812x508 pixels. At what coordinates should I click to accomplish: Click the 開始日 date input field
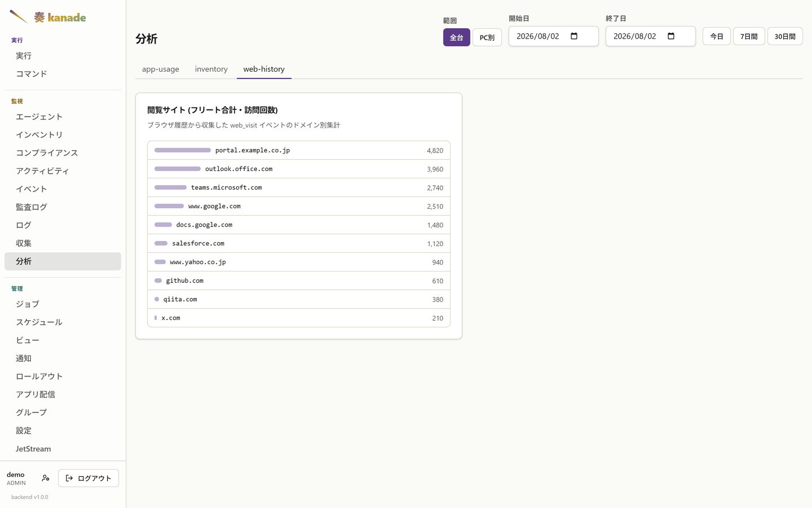point(554,36)
